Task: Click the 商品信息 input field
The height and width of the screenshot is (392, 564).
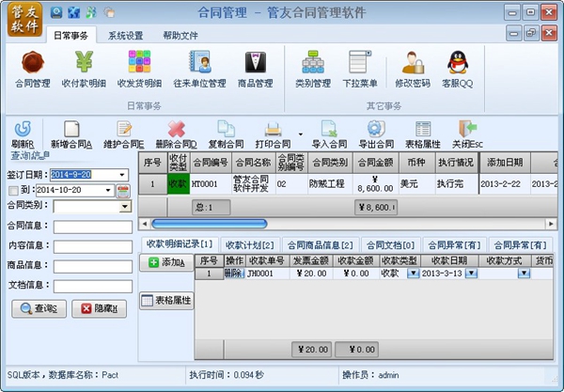Action: click(93, 267)
